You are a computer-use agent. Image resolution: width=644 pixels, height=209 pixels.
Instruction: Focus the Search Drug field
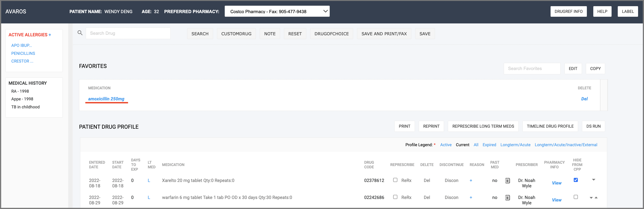(x=128, y=33)
